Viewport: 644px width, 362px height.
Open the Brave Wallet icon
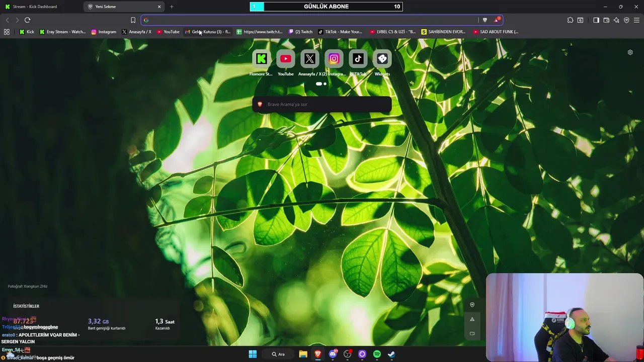coord(606,20)
